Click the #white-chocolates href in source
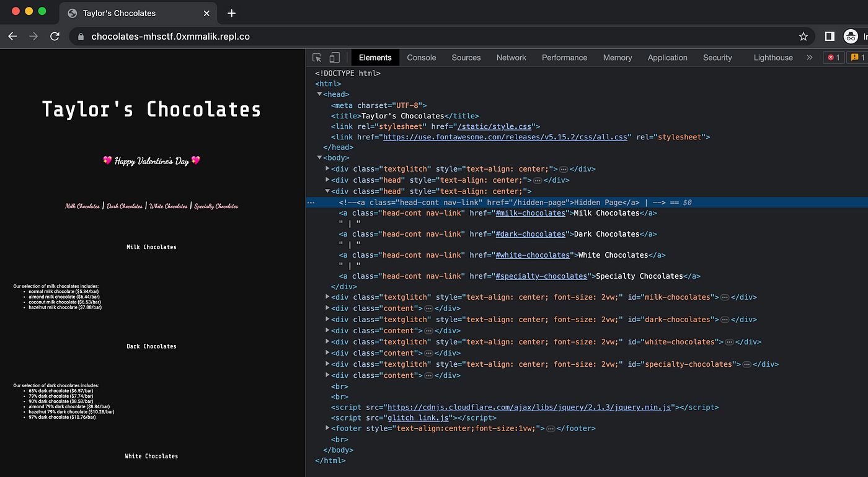The width and height of the screenshot is (868, 477). 532,255
